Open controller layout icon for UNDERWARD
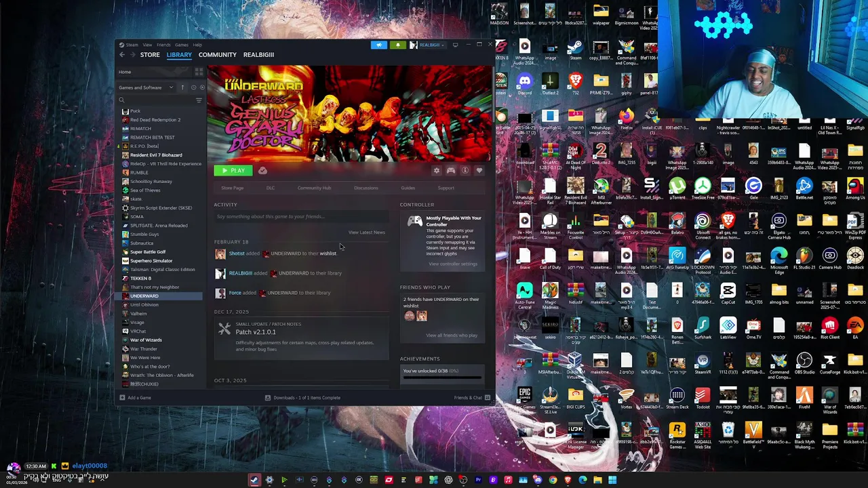 point(450,171)
